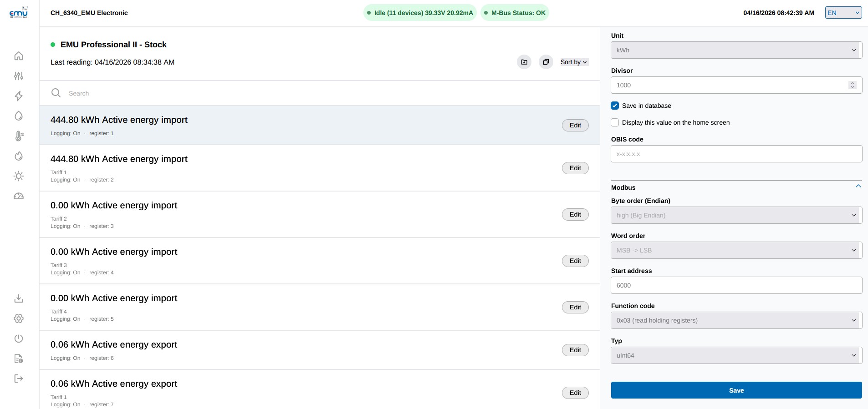Click the download icon in the sidebar
This screenshot has width=868, height=409.
click(x=19, y=298)
